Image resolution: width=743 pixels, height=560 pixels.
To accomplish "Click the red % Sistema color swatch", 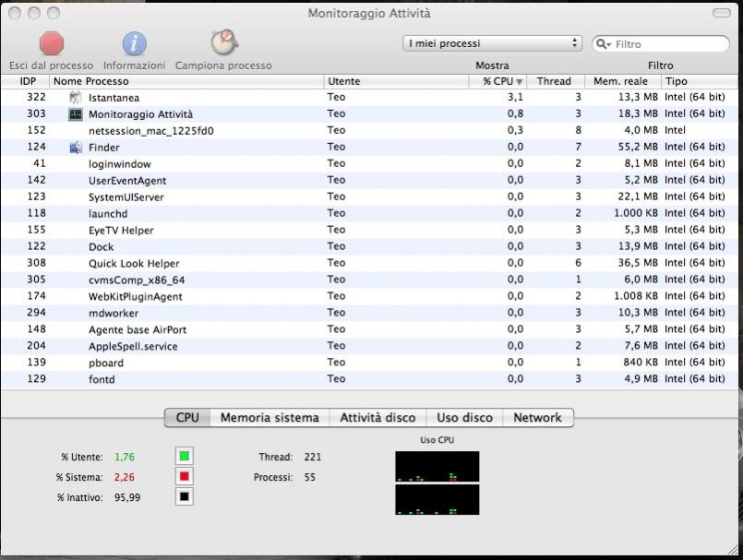I will (x=185, y=477).
